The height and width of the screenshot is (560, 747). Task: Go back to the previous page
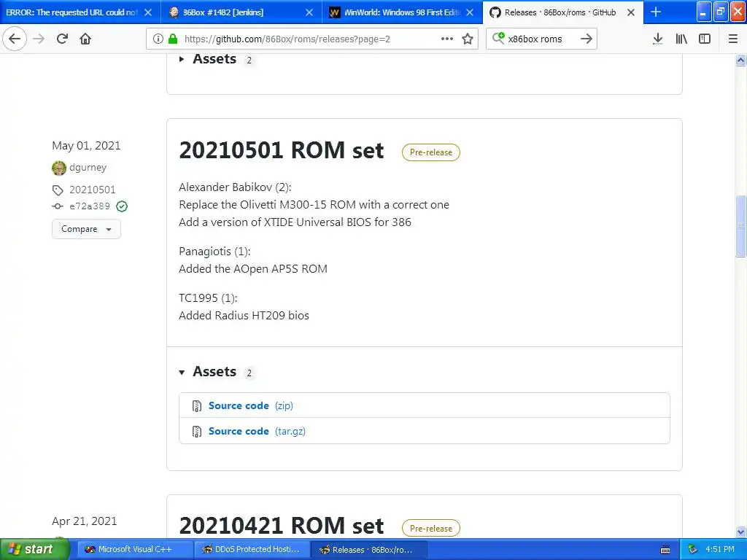click(15, 39)
